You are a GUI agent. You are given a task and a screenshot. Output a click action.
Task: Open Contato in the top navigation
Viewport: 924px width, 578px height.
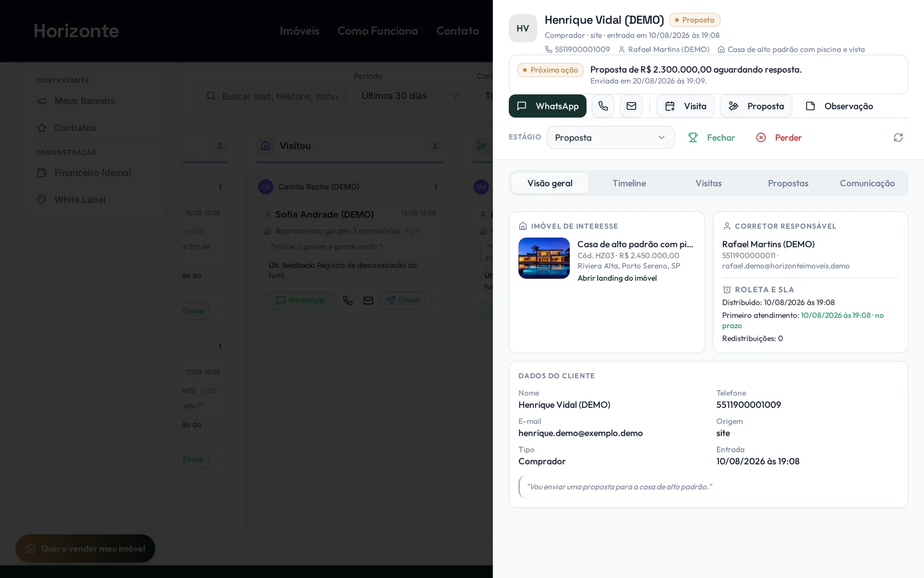(458, 31)
